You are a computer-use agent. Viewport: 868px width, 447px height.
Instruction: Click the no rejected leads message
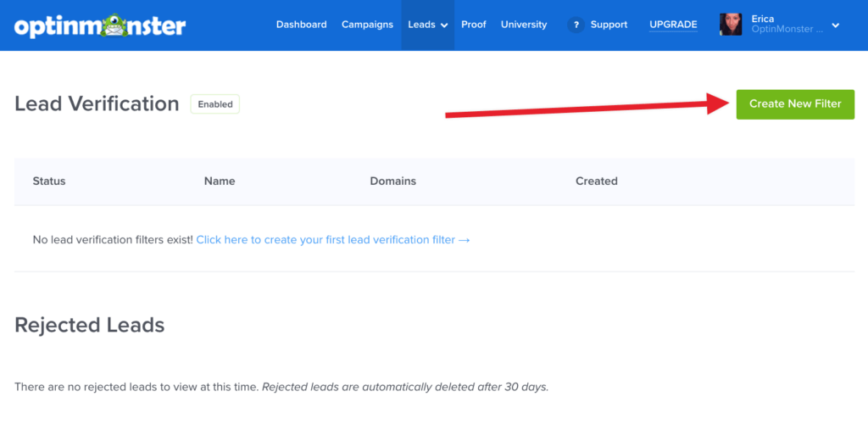tap(281, 387)
